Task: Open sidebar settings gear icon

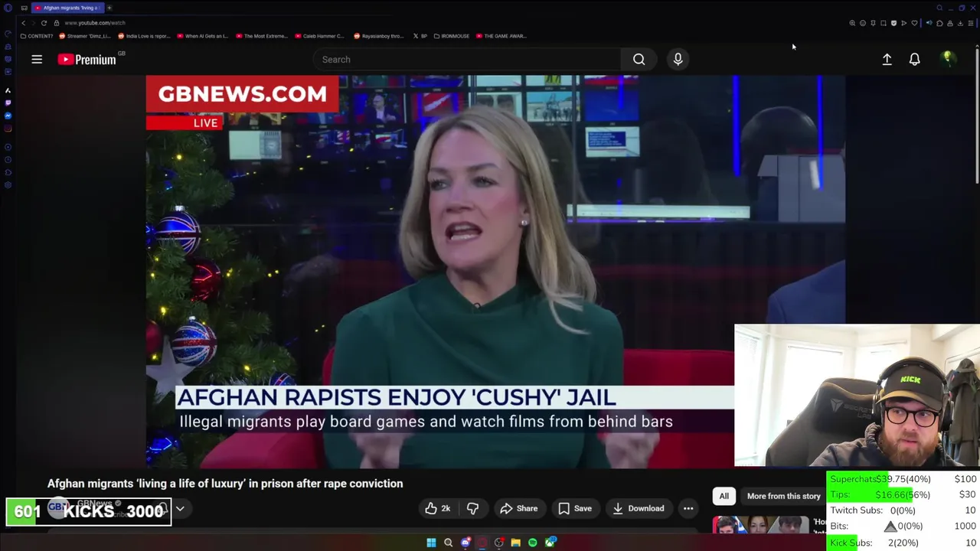Action: (8, 184)
